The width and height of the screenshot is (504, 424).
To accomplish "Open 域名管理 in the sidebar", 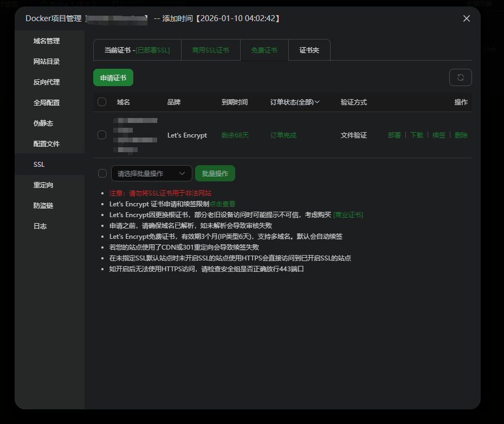I will point(47,41).
